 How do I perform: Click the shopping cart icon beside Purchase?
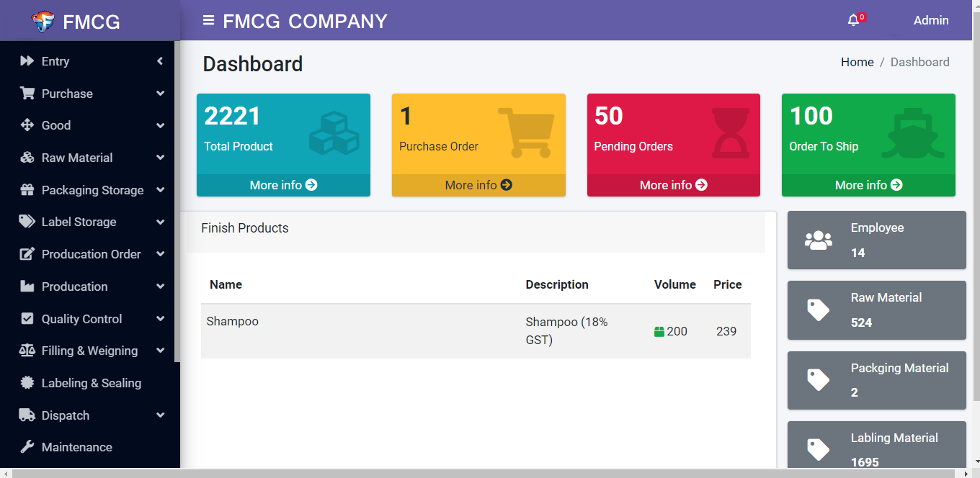pyautogui.click(x=27, y=94)
